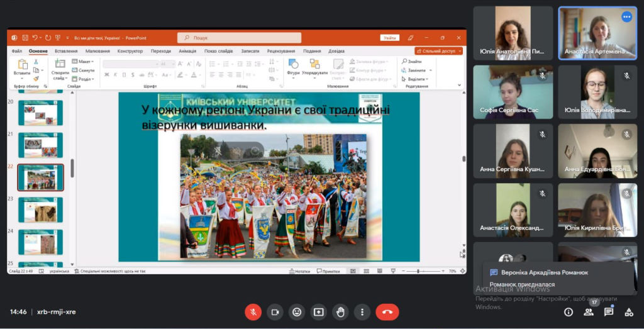Open the emoji reactions button
644x329 pixels.
(297, 312)
